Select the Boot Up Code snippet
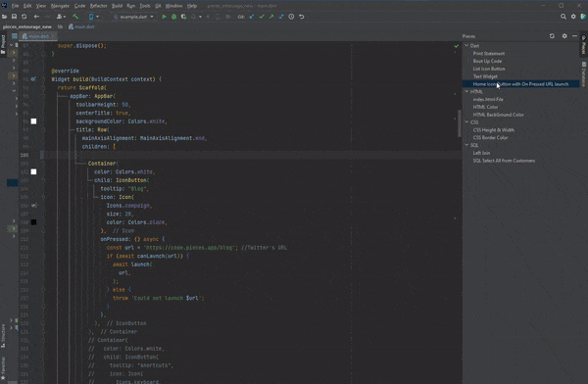Image resolution: width=588 pixels, height=384 pixels. click(487, 61)
